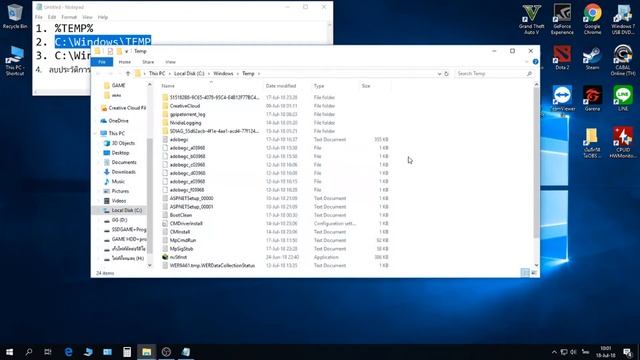This screenshot has height=360, width=640.
Task: Switch to Notepad taskbar button
Action: (186, 352)
